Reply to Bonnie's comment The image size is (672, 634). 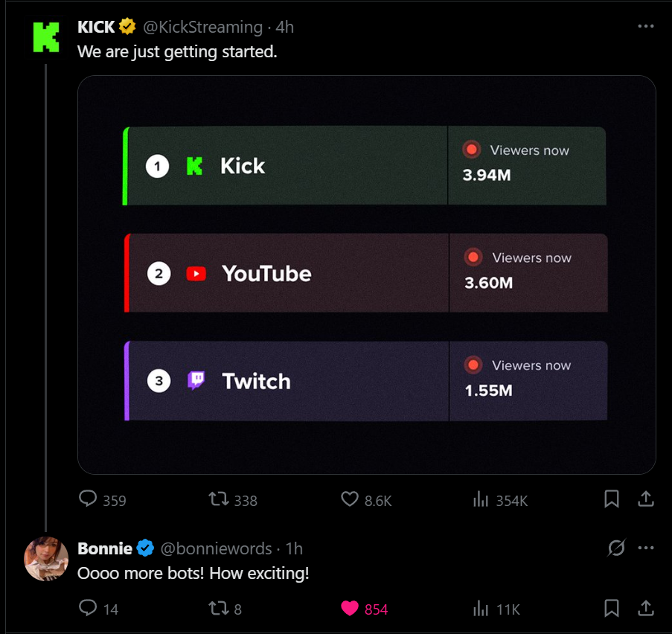(89, 608)
